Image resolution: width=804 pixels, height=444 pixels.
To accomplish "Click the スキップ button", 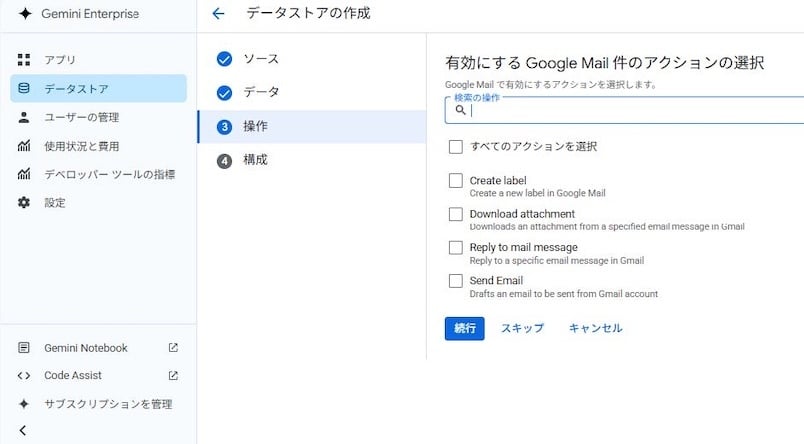I will (x=522, y=328).
